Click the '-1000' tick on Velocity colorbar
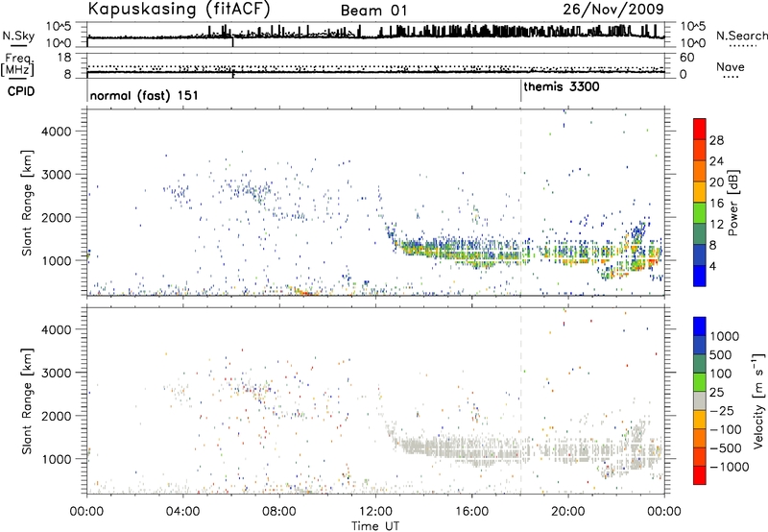The image size is (768, 532). [729, 467]
